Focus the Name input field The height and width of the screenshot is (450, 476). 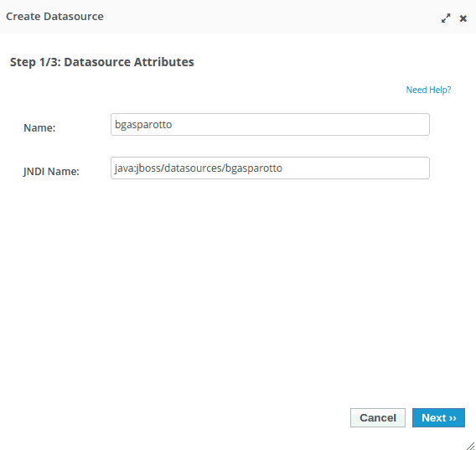270,125
